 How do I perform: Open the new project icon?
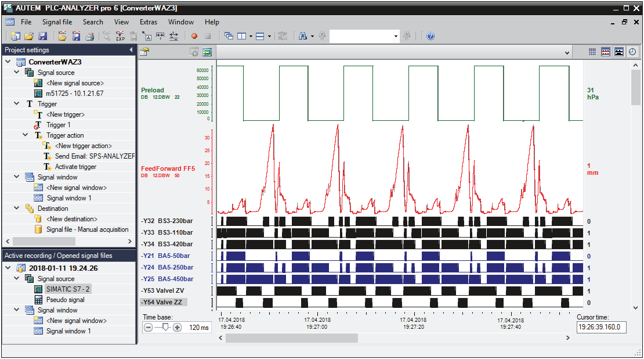15,35
